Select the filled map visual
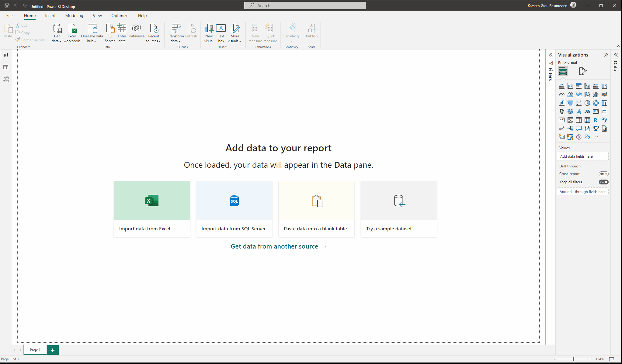This screenshot has height=364, width=622. [x=570, y=112]
